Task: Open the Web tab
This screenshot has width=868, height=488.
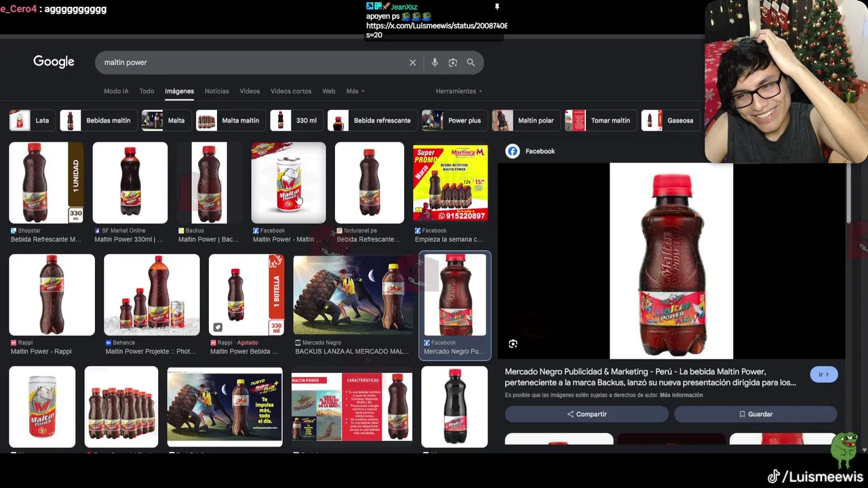Action: coord(329,91)
